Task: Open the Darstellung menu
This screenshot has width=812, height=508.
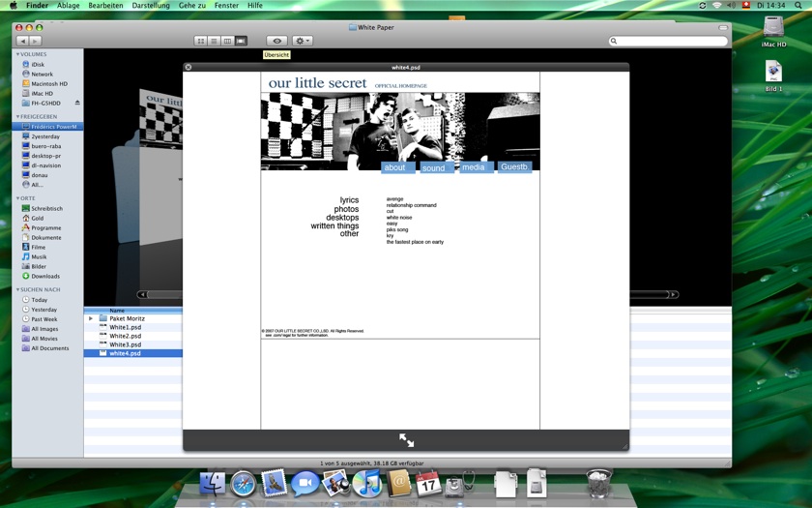Action: (151, 5)
